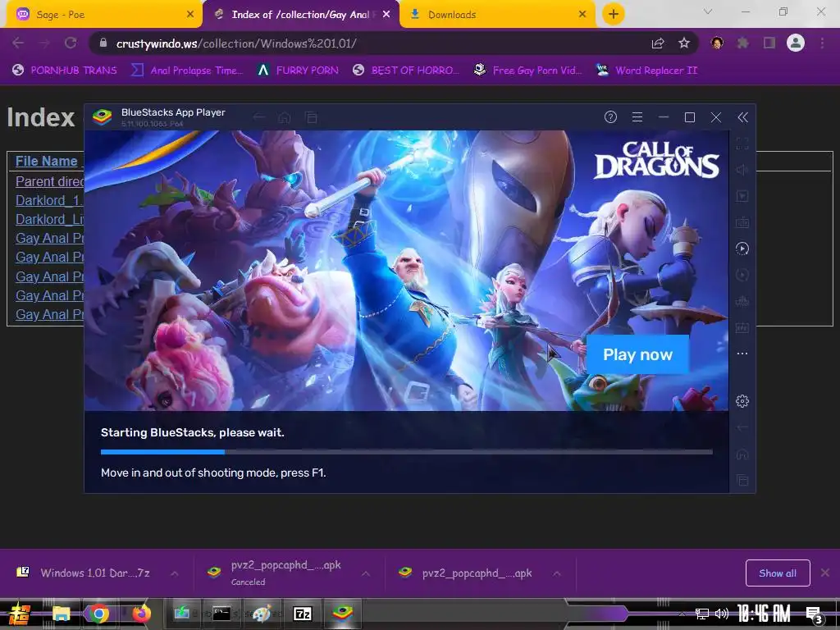Bookmark this page with the star
The height and width of the screenshot is (630, 840).
click(x=684, y=43)
